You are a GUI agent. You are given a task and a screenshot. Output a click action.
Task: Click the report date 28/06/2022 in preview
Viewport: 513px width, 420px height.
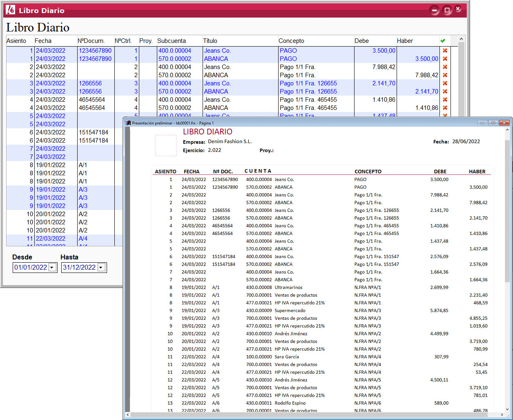(x=466, y=141)
